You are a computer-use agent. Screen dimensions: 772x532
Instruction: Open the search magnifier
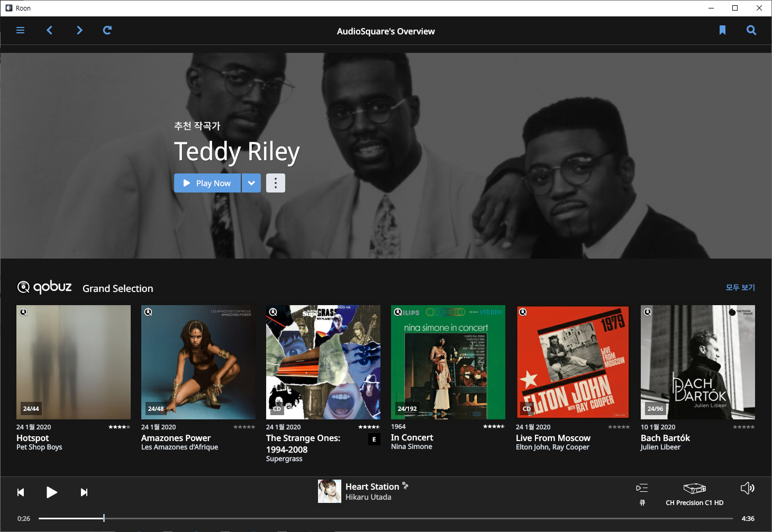pos(751,30)
